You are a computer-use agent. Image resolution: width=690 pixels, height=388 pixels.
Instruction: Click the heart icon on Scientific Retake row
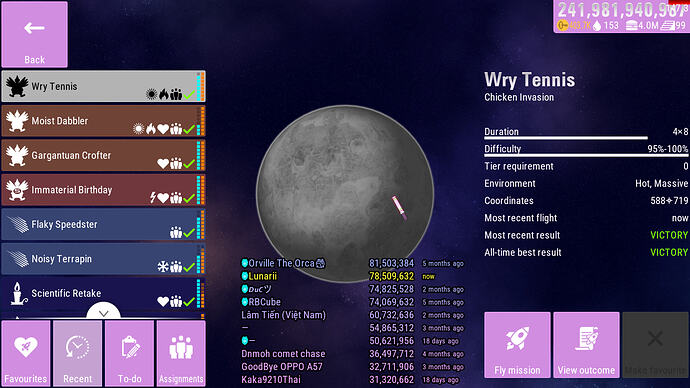point(163,301)
